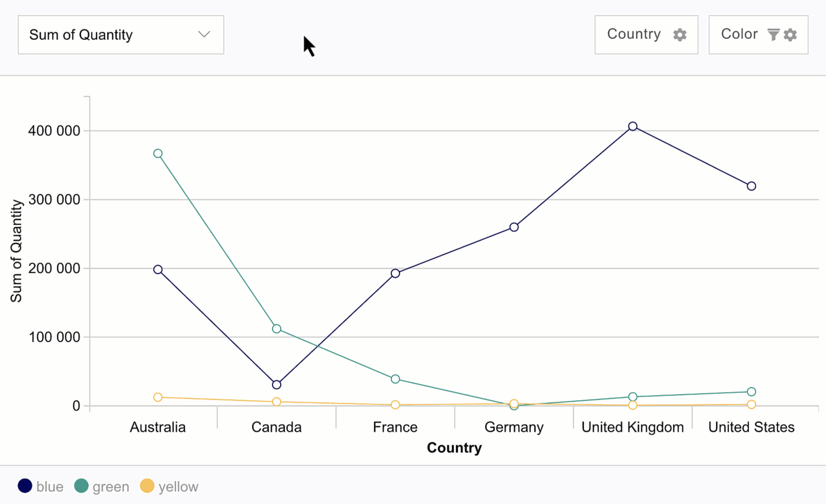Click the Country pill button
826x504 pixels.
point(646,34)
